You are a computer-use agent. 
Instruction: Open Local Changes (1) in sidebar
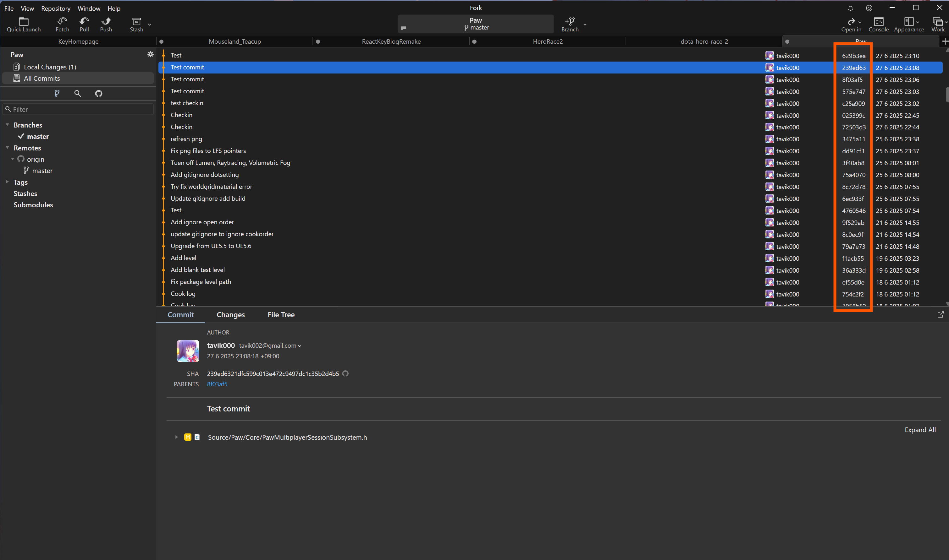[78, 67]
